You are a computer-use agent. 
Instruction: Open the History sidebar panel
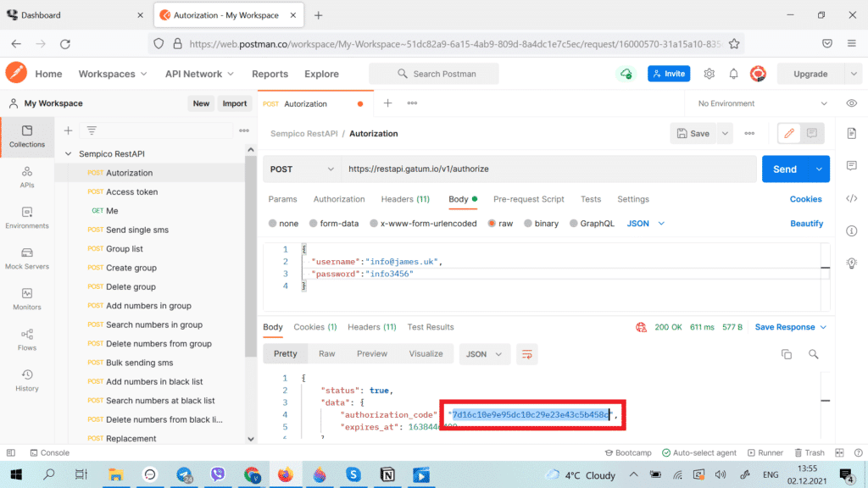26,380
